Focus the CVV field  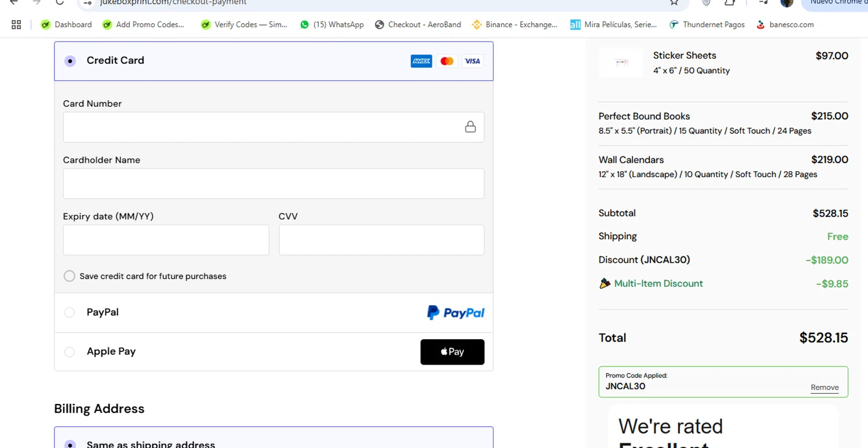(x=381, y=240)
